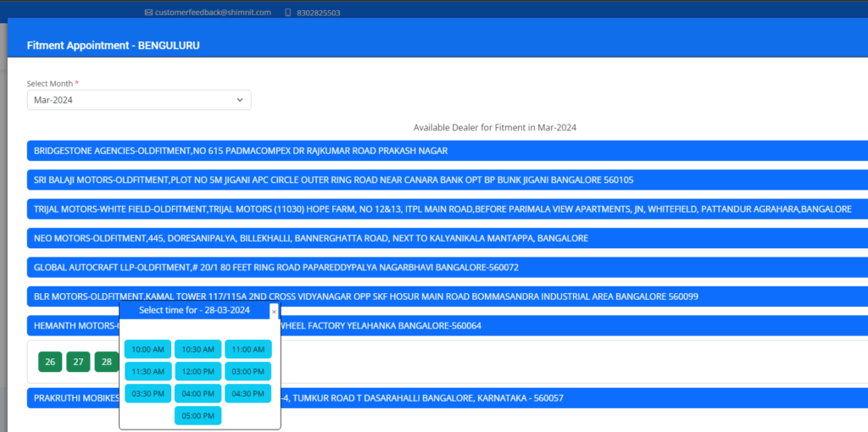Close the Select time popup
The width and height of the screenshot is (868, 432).
(x=274, y=312)
